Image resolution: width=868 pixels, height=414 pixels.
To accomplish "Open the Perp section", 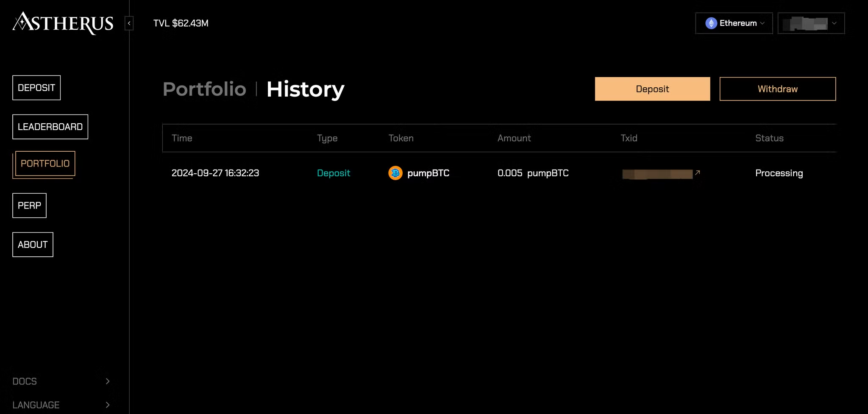I will (29, 206).
